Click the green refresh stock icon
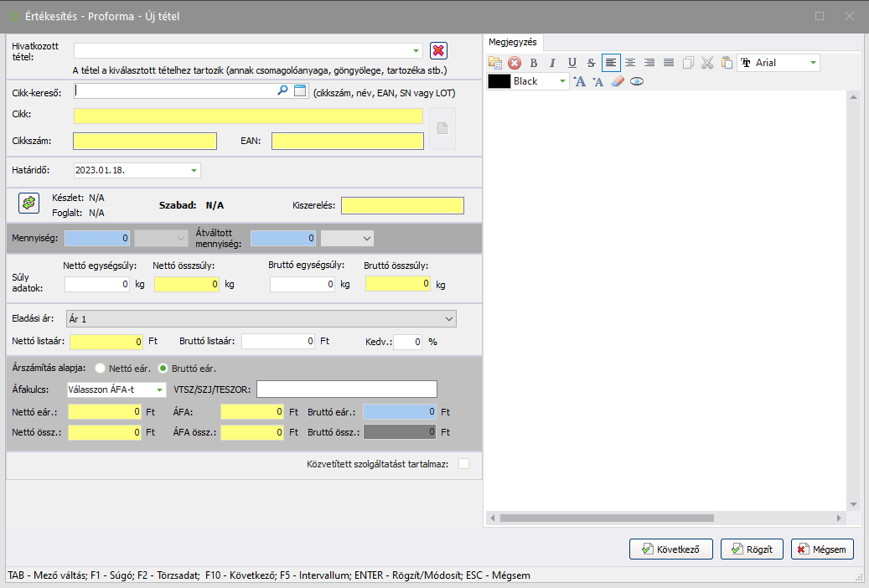 coord(29,203)
